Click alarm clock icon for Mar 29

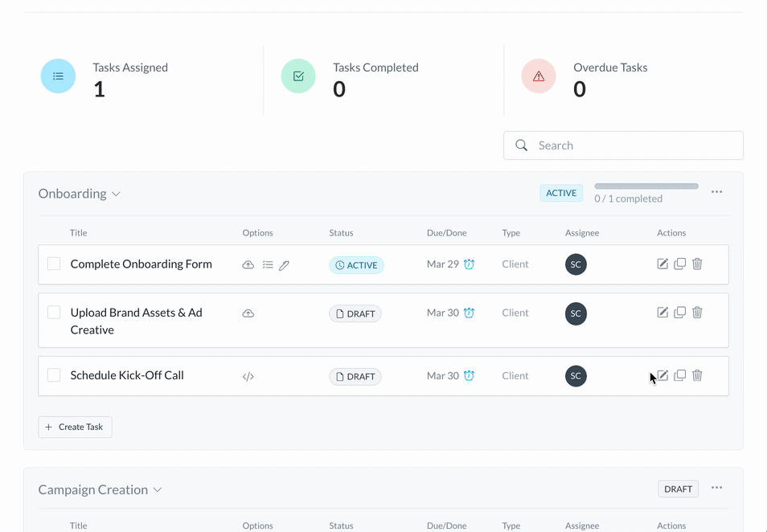click(470, 264)
